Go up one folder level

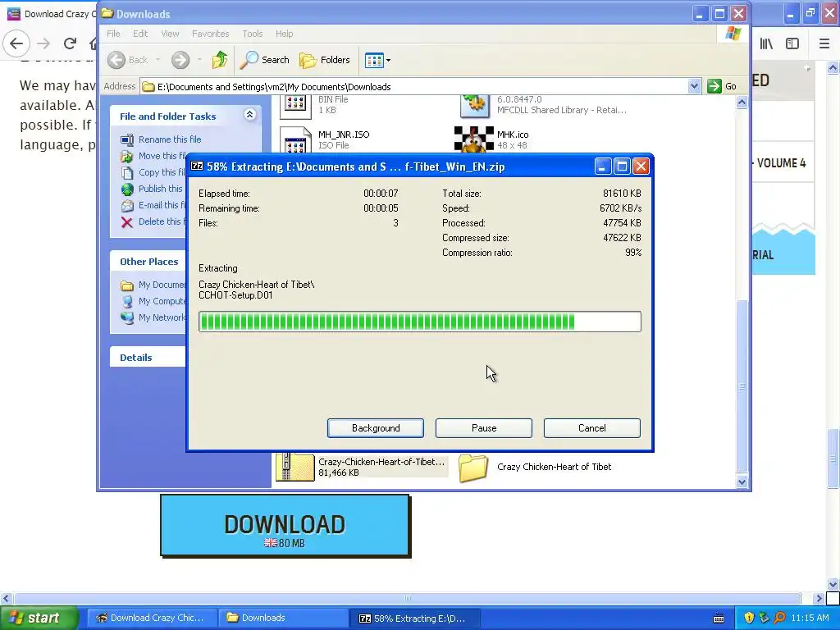[220, 60]
